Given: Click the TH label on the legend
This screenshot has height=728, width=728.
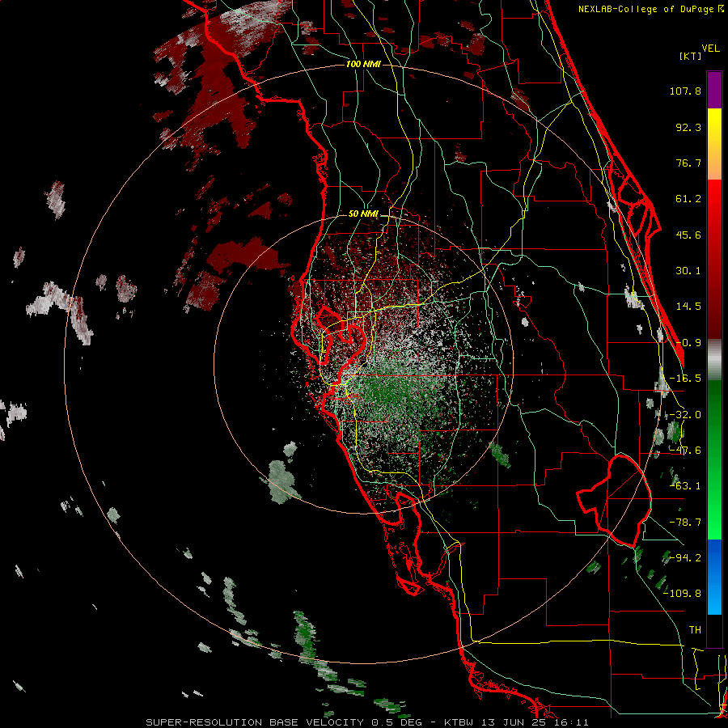Looking at the screenshot, I should click(695, 630).
